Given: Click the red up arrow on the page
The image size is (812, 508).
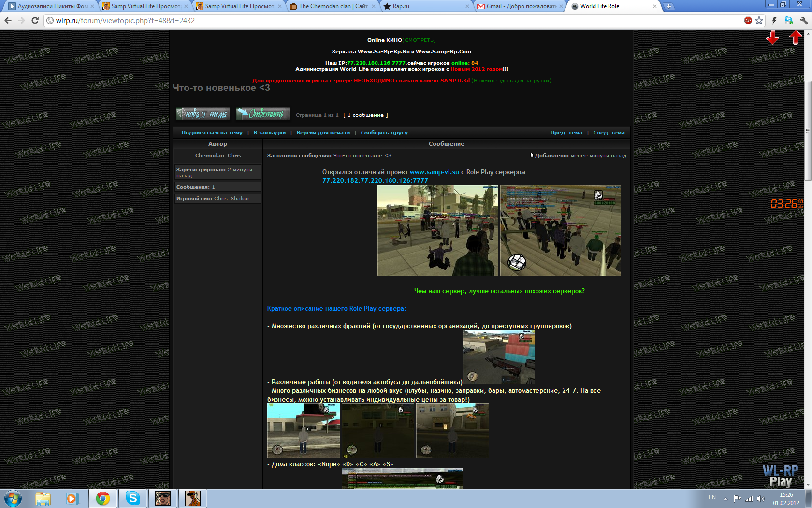Looking at the screenshot, I should (x=796, y=37).
